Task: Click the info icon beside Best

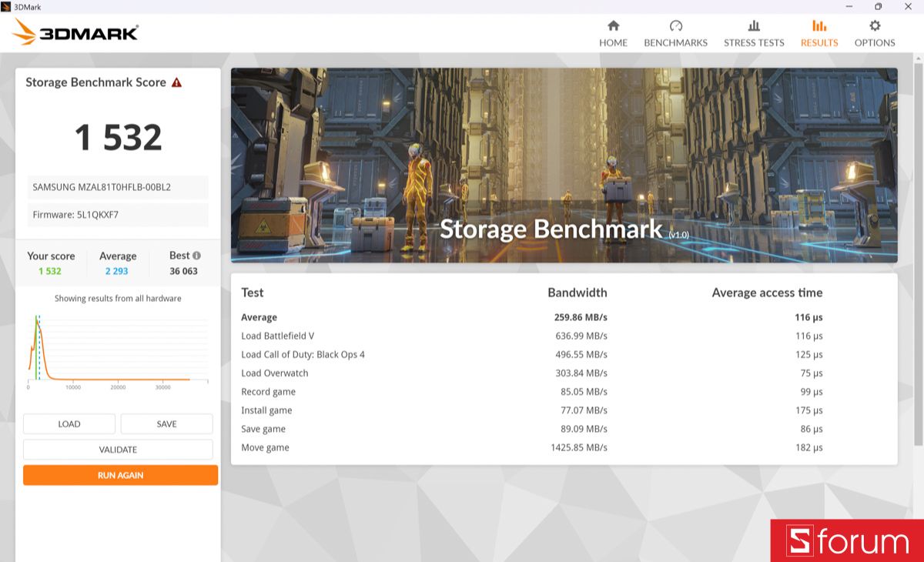Action: [x=196, y=256]
